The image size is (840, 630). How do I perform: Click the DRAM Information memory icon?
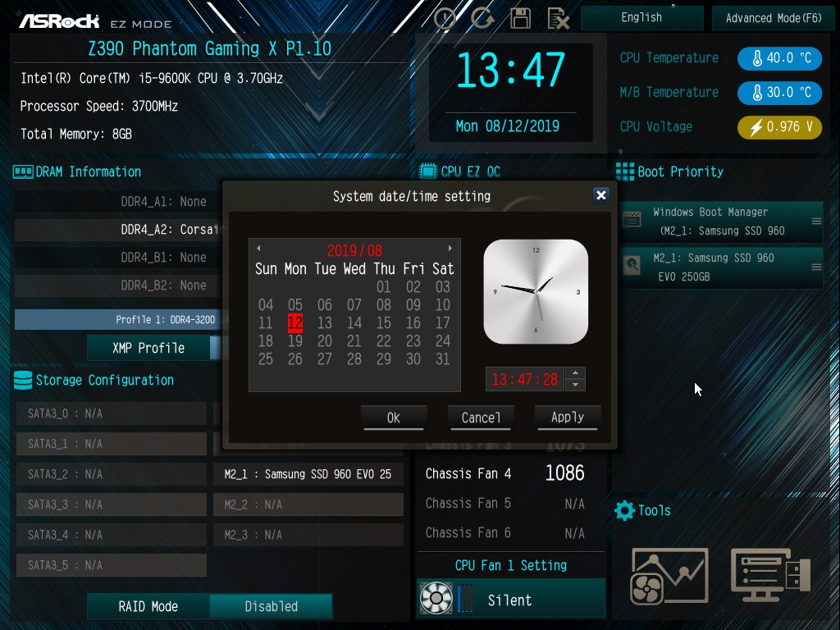coord(23,172)
